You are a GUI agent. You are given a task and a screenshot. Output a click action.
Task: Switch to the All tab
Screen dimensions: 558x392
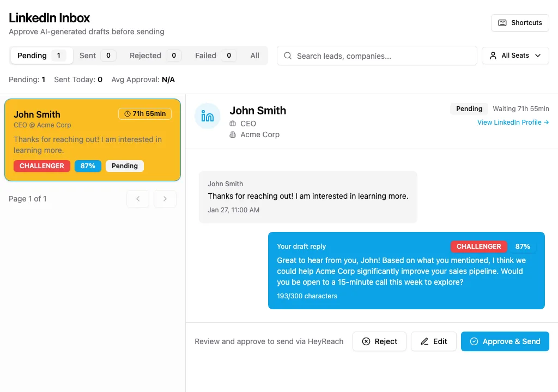pos(255,56)
